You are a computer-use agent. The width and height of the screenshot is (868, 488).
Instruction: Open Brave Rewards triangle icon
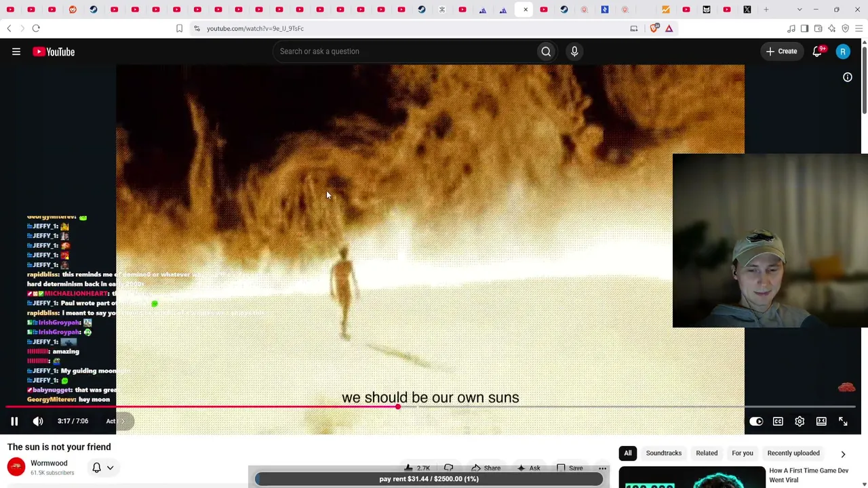pyautogui.click(x=669, y=28)
